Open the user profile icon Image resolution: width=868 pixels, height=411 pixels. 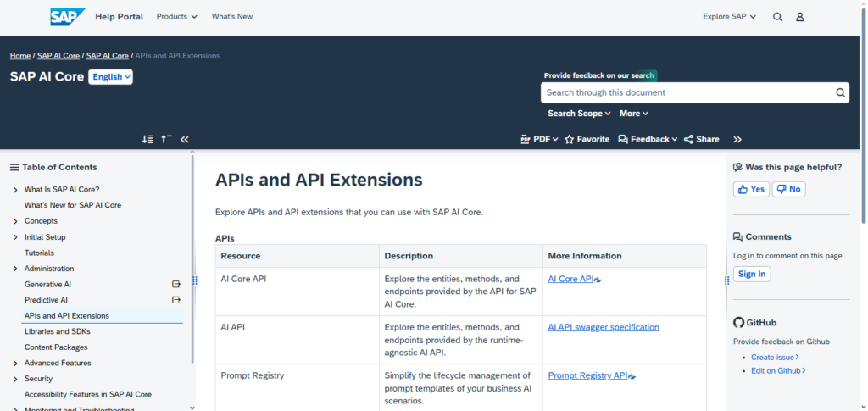(x=800, y=17)
